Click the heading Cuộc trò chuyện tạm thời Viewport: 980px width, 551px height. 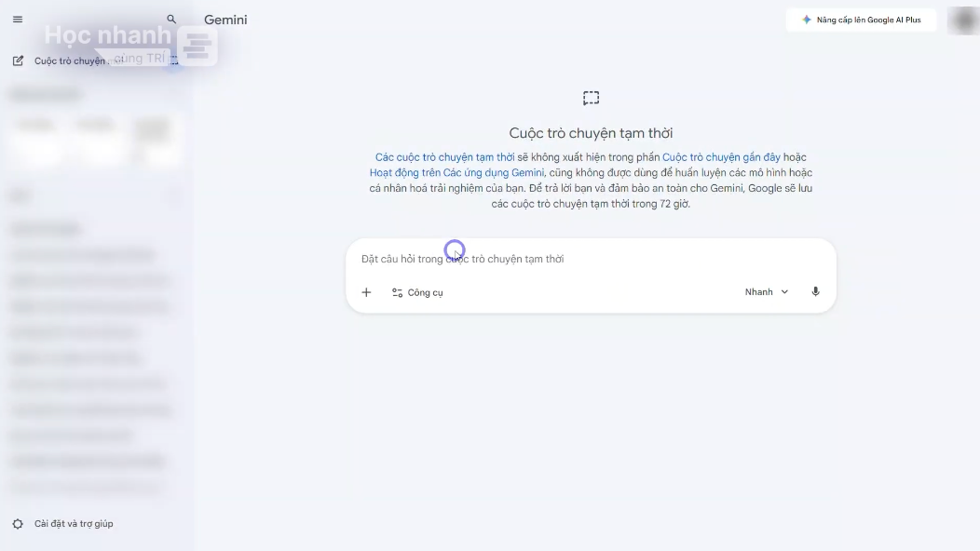[591, 133]
